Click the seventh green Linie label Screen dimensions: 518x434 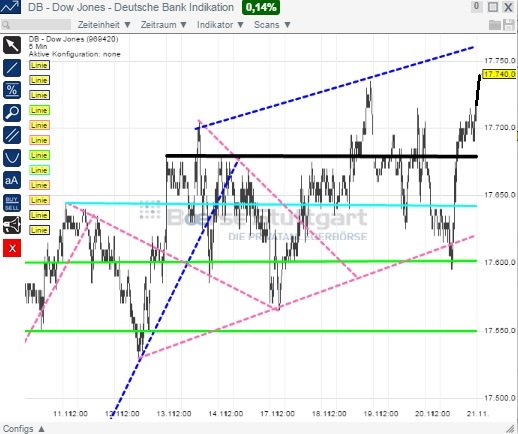pos(39,155)
